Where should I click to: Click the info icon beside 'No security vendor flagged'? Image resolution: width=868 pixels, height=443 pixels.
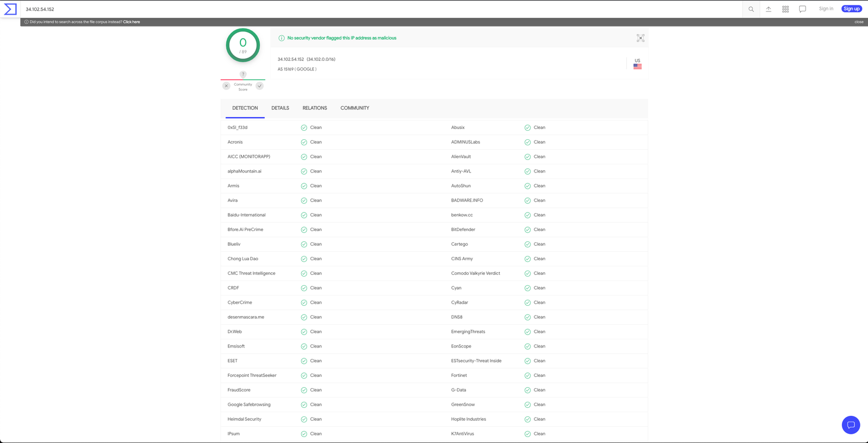pos(281,38)
